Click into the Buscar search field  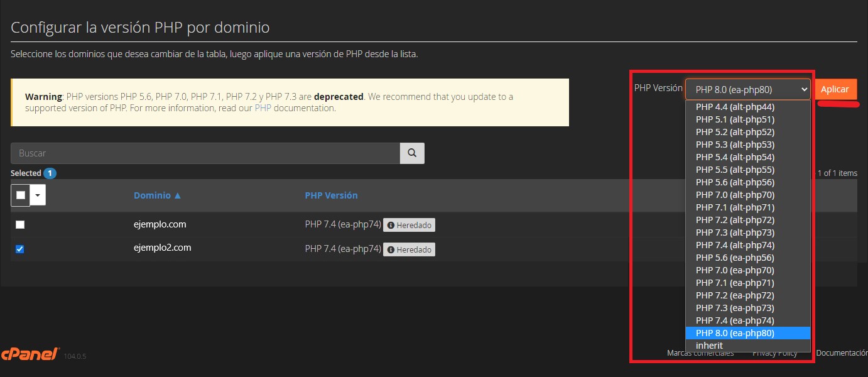pyautogui.click(x=205, y=153)
